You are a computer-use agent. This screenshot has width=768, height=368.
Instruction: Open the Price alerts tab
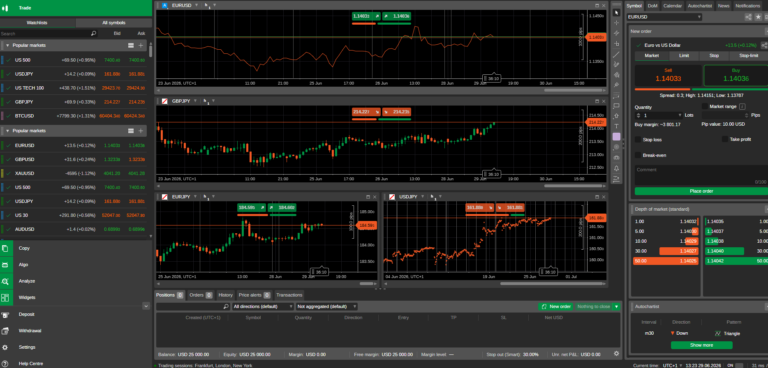[254, 295]
